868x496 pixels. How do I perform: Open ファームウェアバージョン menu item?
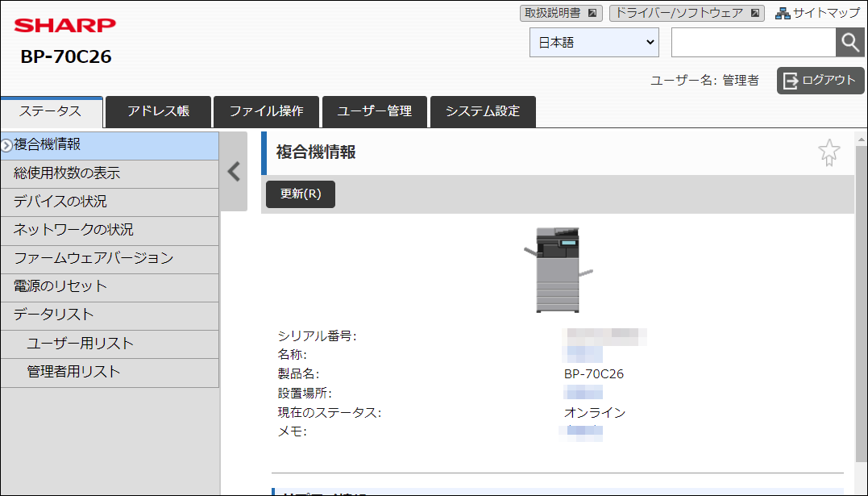(x=110, y=259)
